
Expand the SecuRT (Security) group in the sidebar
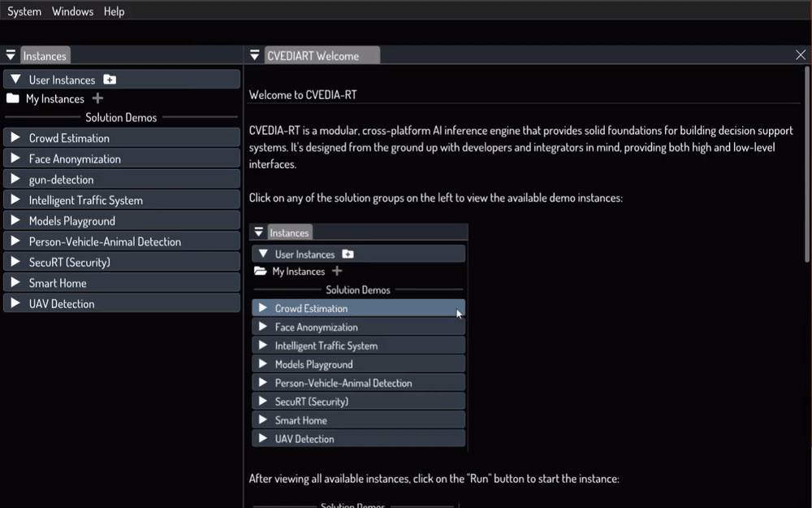coord(122,263)
